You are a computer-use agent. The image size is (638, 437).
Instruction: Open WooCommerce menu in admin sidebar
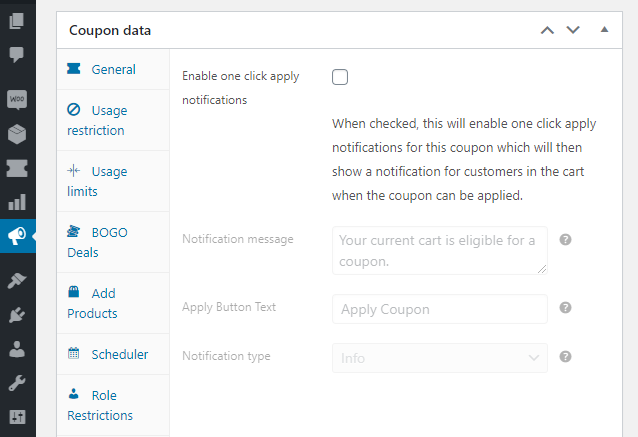click(x=17, y=100)
